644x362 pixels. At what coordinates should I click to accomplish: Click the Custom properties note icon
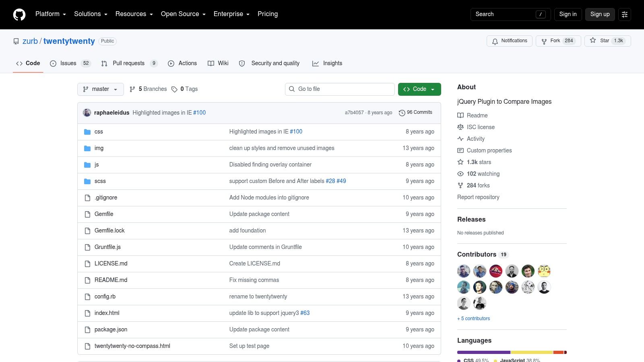pos(460,150)
